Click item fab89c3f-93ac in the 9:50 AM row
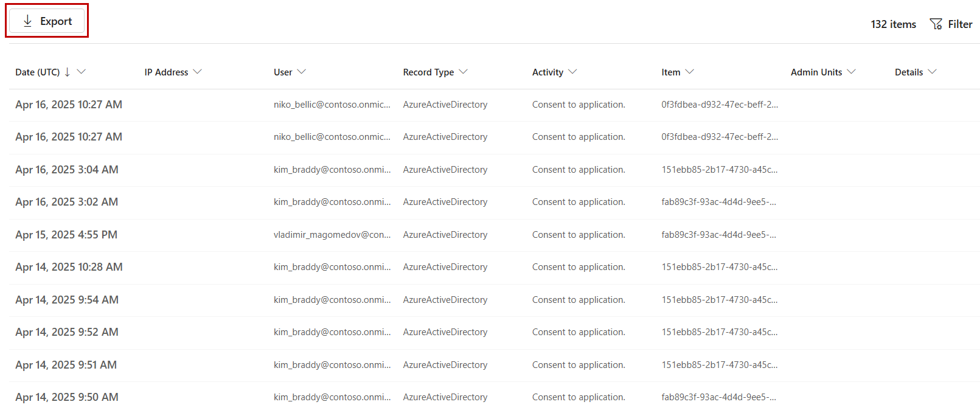This screenshot has height=413, width=980. [719, 397]
